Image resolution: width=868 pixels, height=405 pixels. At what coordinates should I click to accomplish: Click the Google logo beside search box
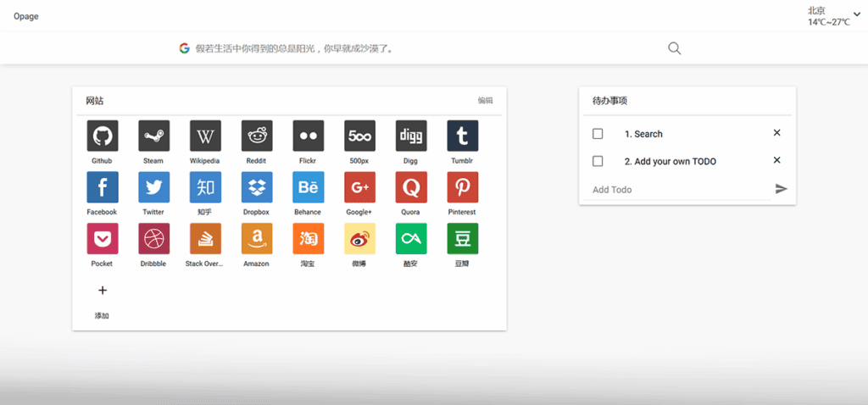point(184,48)
